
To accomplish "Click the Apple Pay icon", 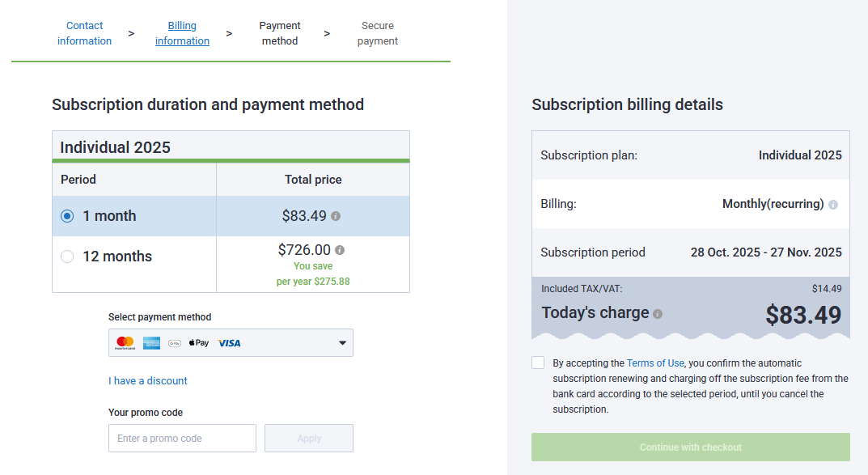I will (198, 343).
